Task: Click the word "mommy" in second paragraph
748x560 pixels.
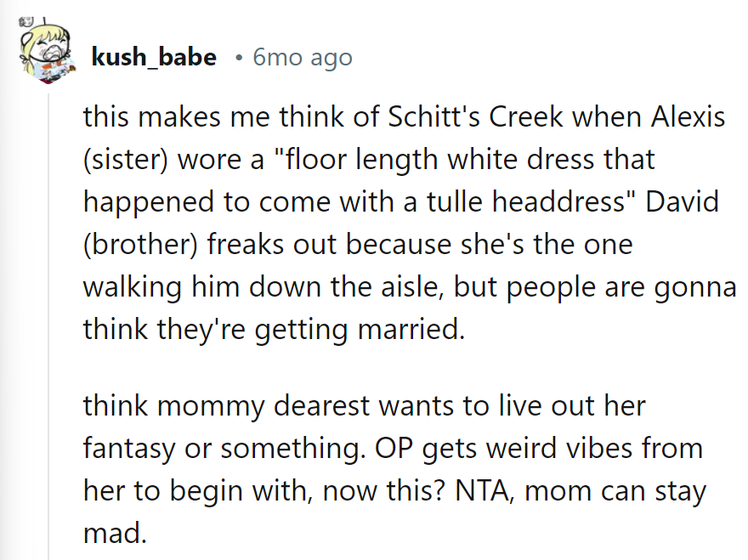Action: 211,407
